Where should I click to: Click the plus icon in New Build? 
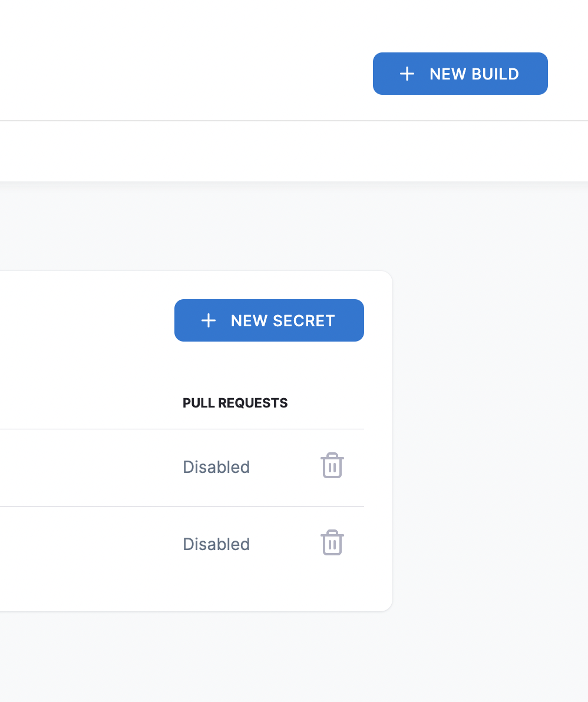coord(407,74)
